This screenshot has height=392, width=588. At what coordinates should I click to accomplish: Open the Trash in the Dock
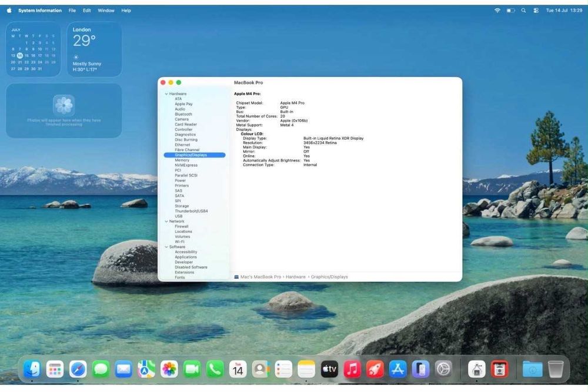tap(556, 369)
